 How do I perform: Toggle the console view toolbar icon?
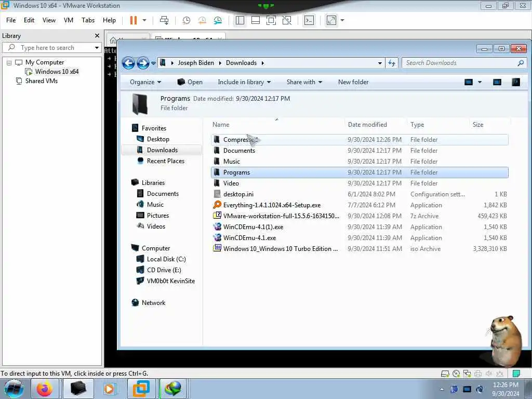pyautogui.click(x=309, y=20)
